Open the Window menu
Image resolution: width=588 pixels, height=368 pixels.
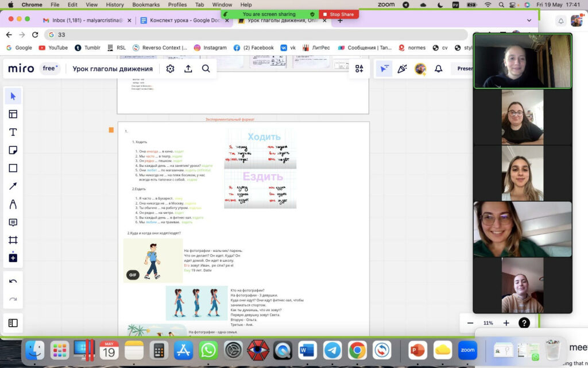tap(222, 5)
